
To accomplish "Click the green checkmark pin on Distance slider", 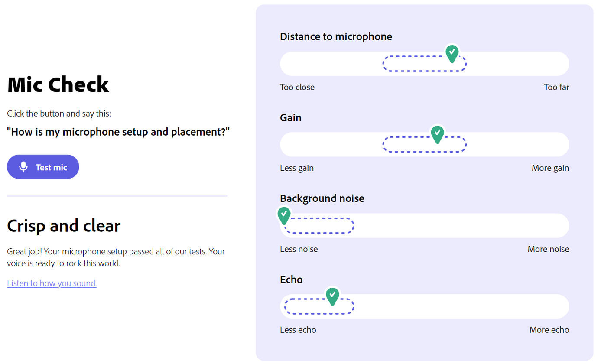I will [x=452, y=54].
